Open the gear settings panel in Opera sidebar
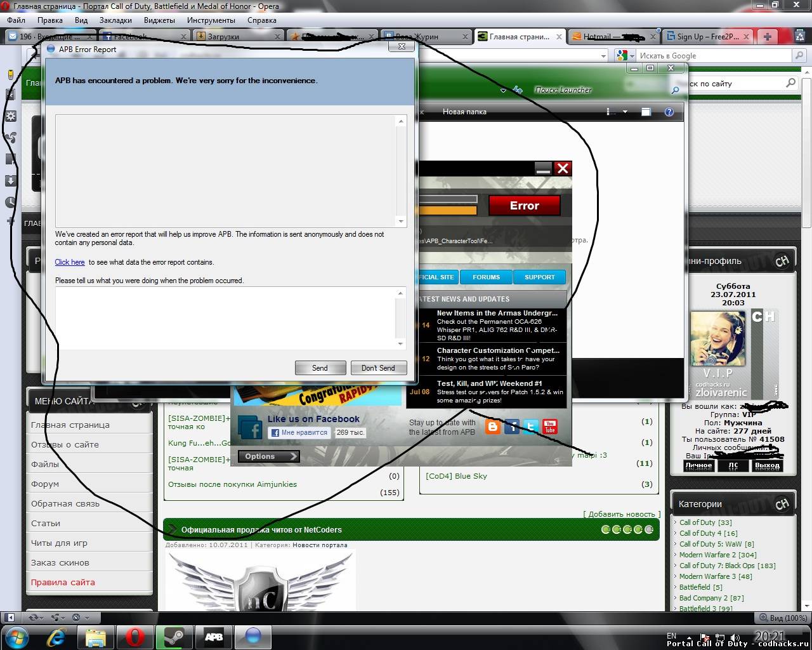Screen dimensions: 812x650 (x=10, y=116)
